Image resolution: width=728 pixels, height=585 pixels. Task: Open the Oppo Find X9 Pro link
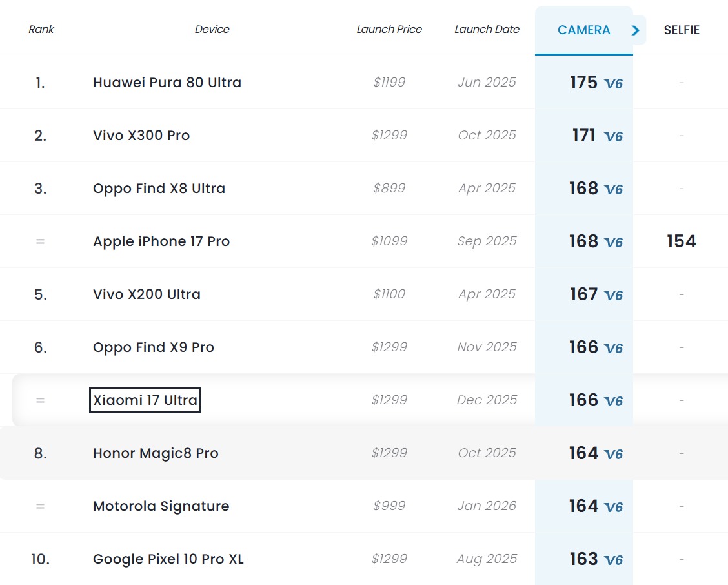(x=154, y=347)
